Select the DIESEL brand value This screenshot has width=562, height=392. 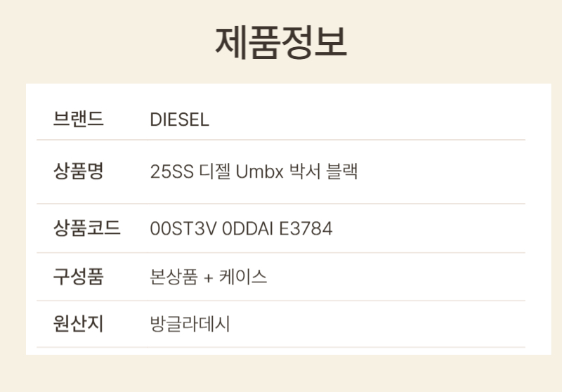180,120
